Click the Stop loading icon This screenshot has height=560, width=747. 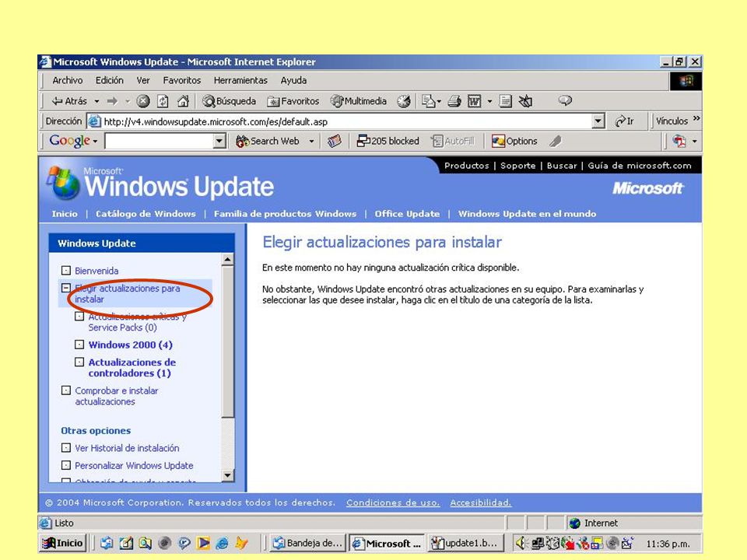click(x=143, y=101)
